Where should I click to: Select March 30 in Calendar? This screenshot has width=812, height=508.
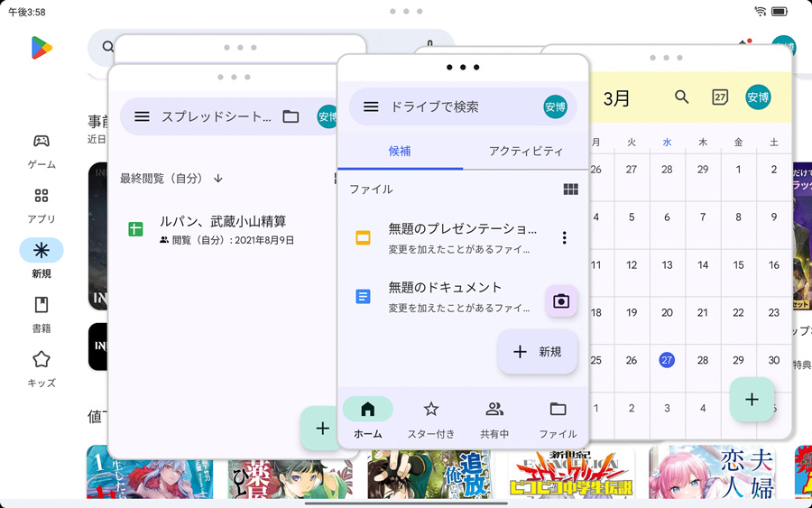tap(774, 360)
